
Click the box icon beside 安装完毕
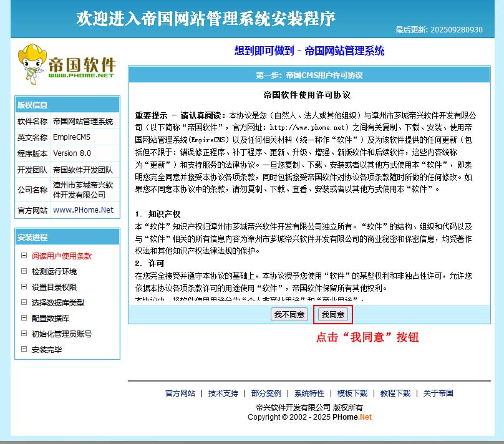pyautogui.click(x=24, y=349)
